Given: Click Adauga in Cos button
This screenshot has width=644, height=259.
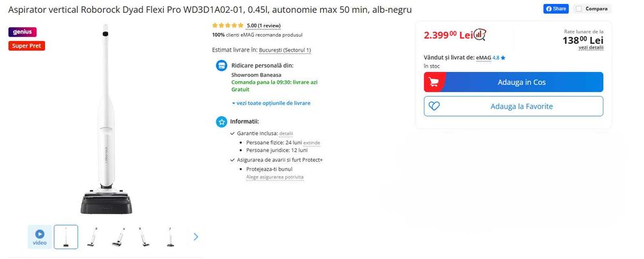Looking at the screenshot, I should [513, 82].
